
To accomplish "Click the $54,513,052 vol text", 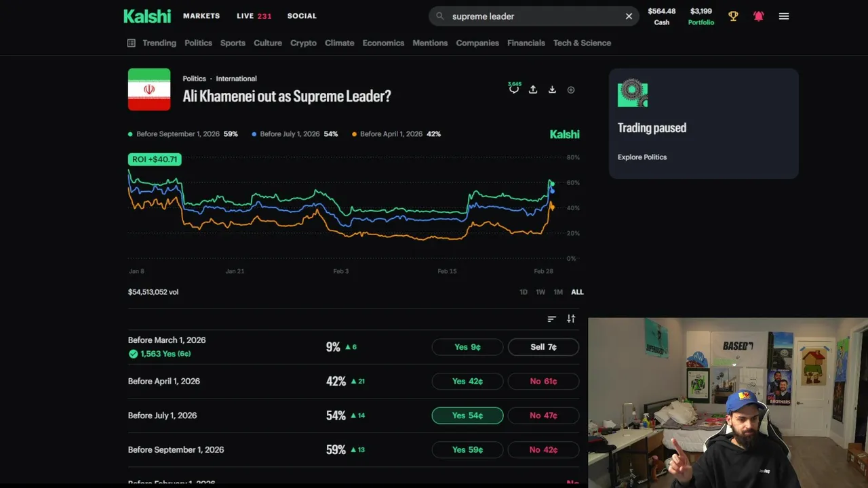I will [x=153, y=292].
